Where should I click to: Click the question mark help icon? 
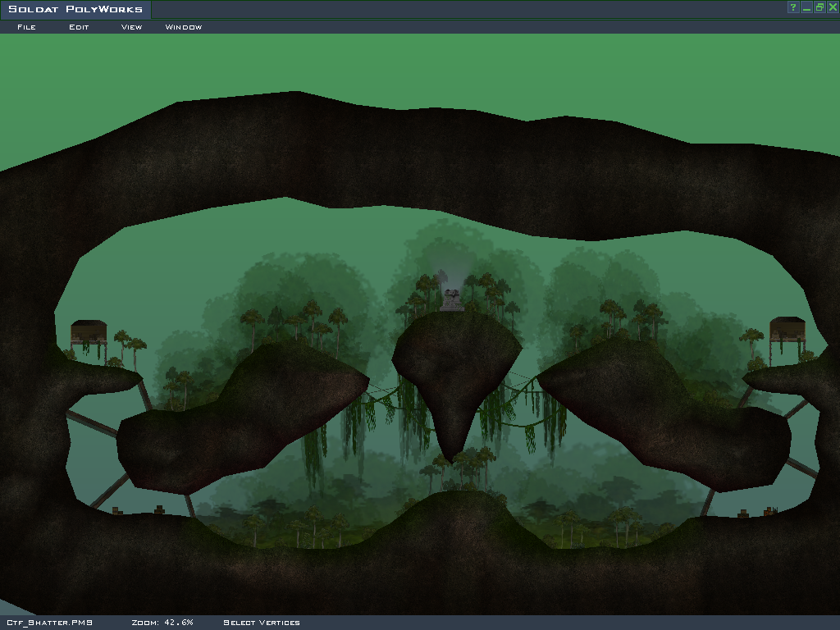793,7
